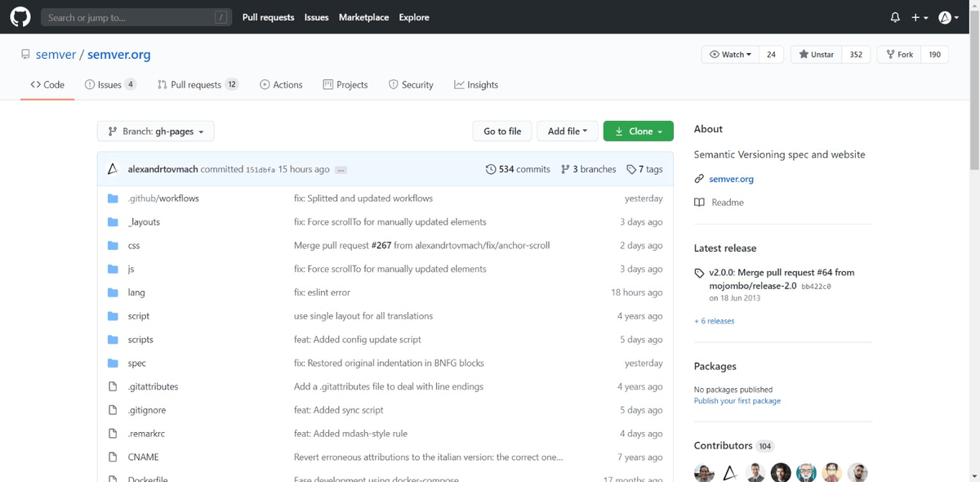View the 352 stargazers count
Image resolution: width=980 pixels, height=482 pixels.
(855, 55)
